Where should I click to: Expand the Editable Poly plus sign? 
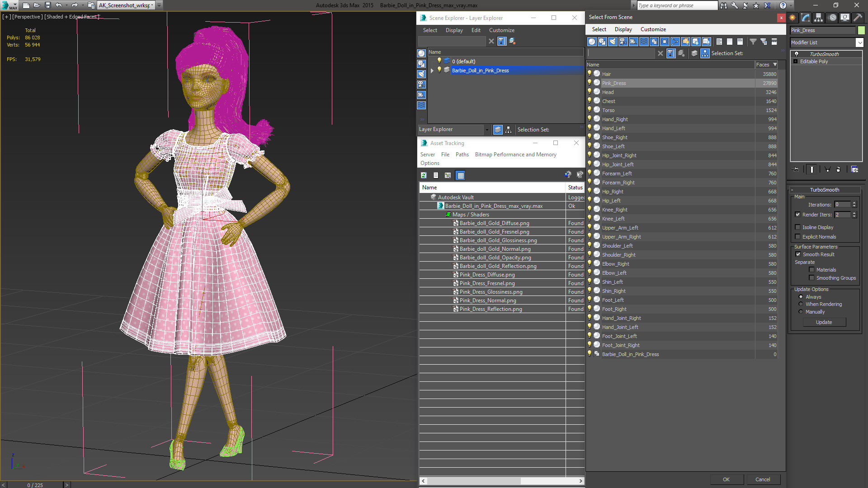(795, 61)
